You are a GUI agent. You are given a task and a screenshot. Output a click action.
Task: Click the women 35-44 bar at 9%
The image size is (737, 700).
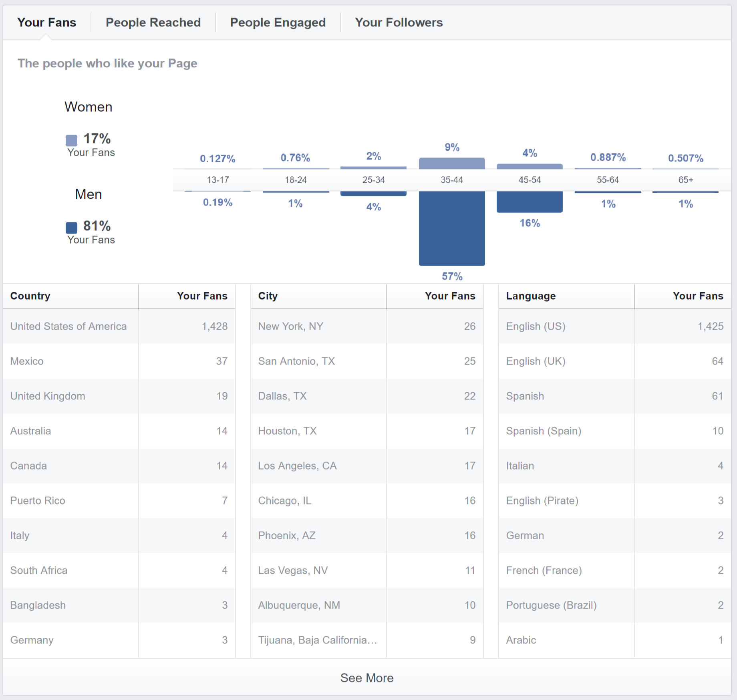(x=452, y=163)
